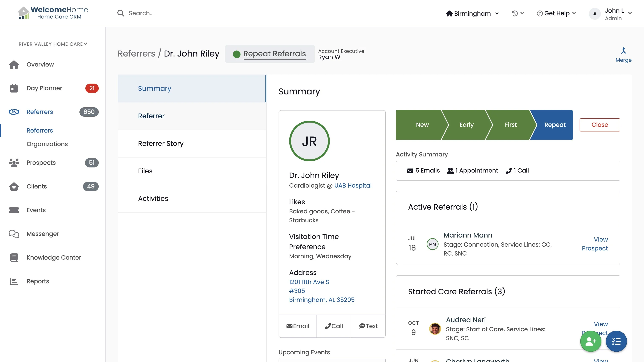Click the Merge icon
Viewport: 644px width, 362px height.
click(623, 51)
